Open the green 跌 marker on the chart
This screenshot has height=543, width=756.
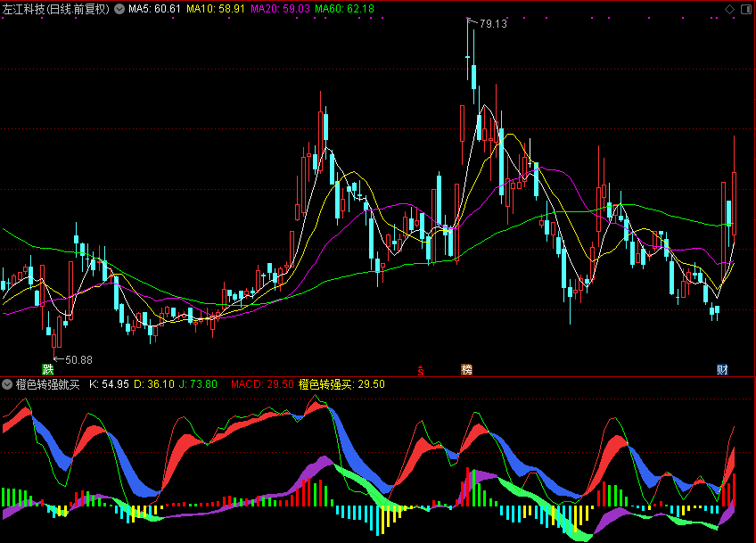pos(48,369)
